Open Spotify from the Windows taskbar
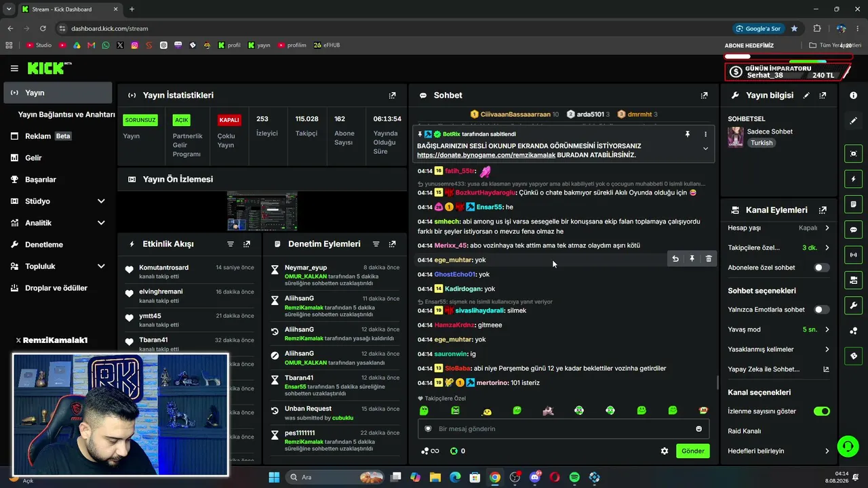The image size is (868, 488). point(574,477)
